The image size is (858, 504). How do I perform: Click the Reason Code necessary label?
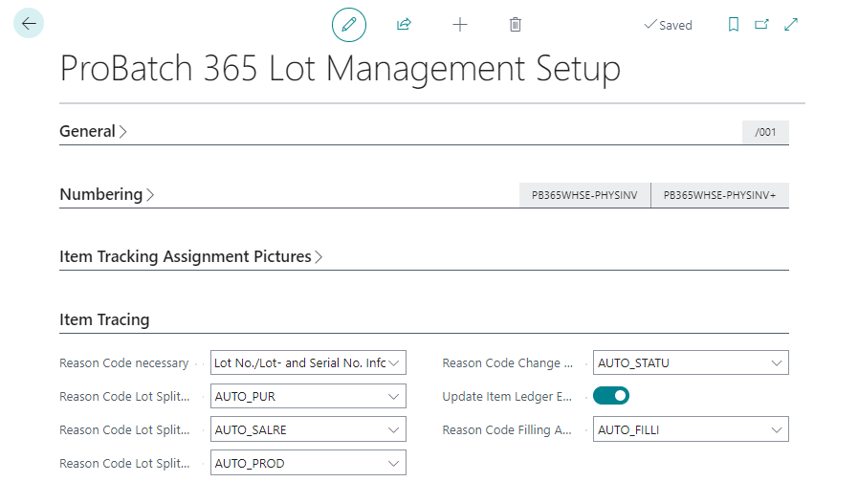123,363
